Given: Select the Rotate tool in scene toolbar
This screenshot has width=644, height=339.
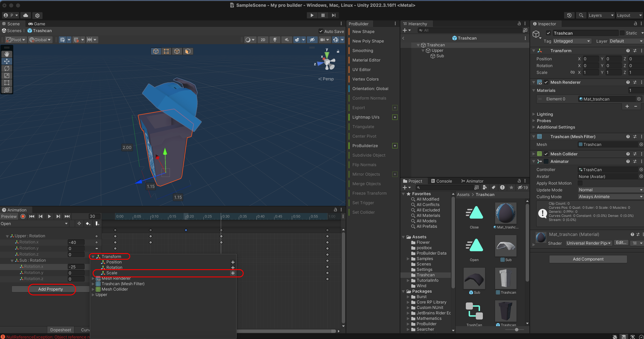Looking at the screenshot, I should point(7,68).
